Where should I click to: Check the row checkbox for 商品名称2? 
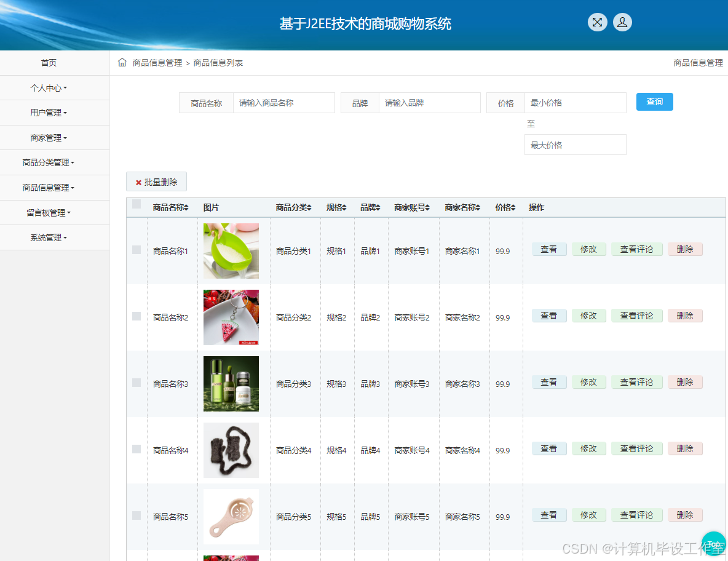[136, 316]
